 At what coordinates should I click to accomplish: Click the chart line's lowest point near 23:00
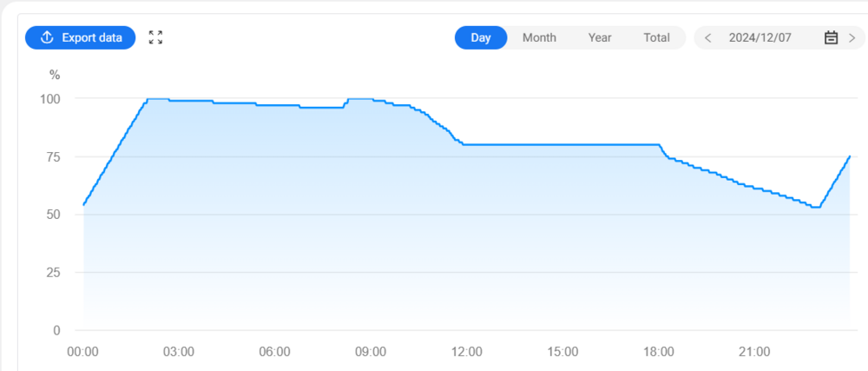click(x=816, y=207)
